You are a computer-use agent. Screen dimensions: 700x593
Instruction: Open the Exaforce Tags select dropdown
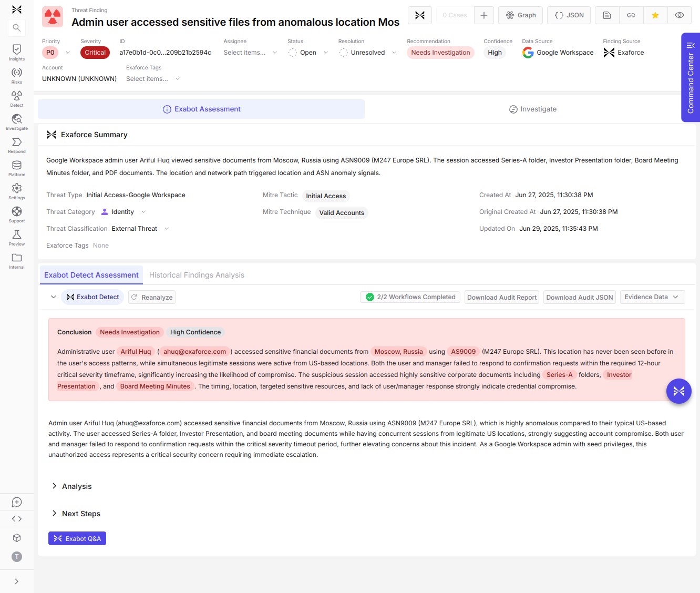tap(153, 79)
